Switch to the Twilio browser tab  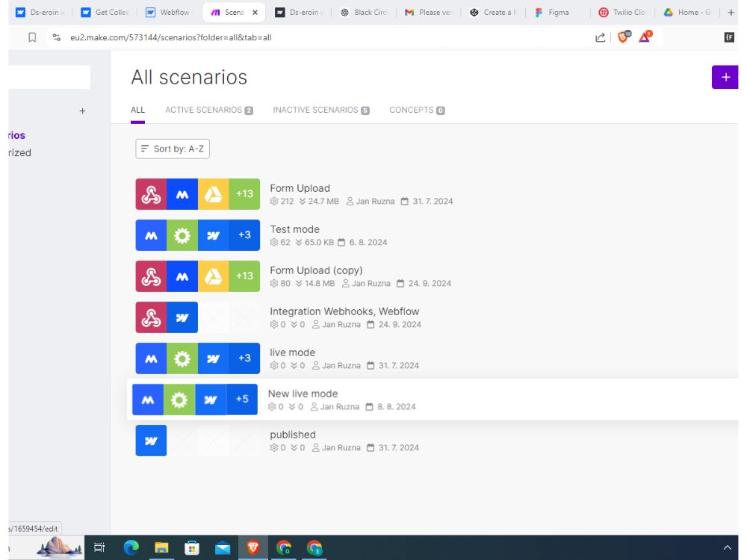tap(624, 13)
